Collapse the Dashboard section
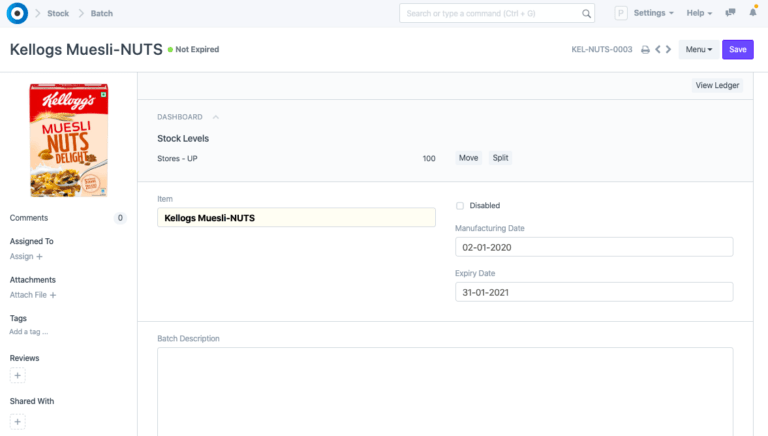Viewport: 768px width, 436px height. point(215,117)
